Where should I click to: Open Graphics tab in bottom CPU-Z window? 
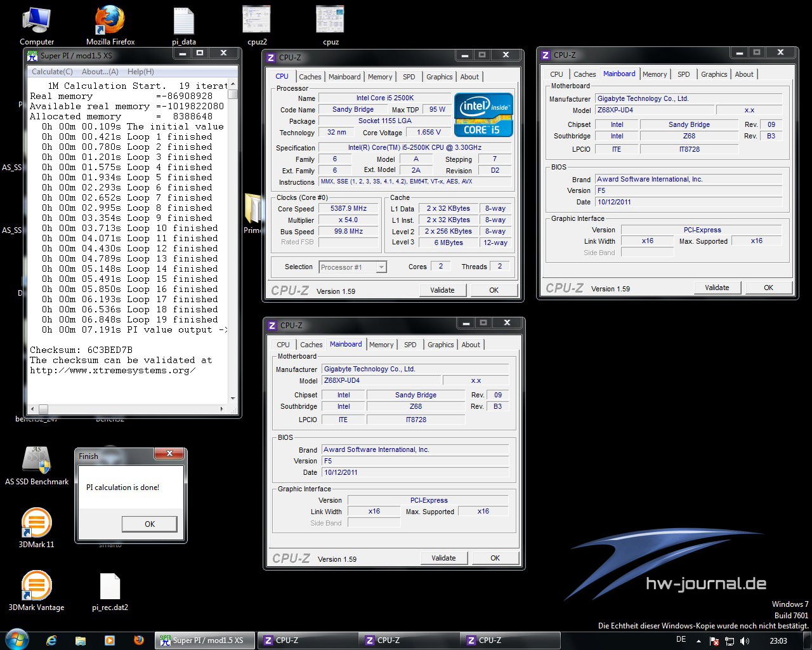[x=441, y=345]
